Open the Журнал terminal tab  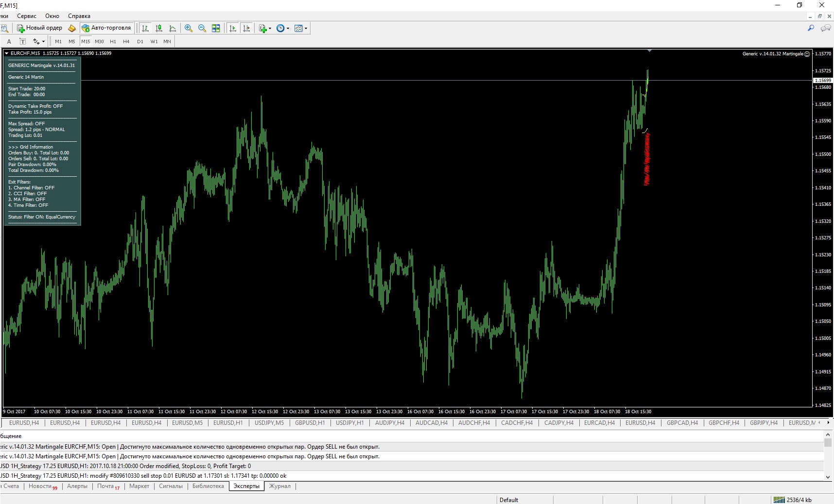pos(280,486)
